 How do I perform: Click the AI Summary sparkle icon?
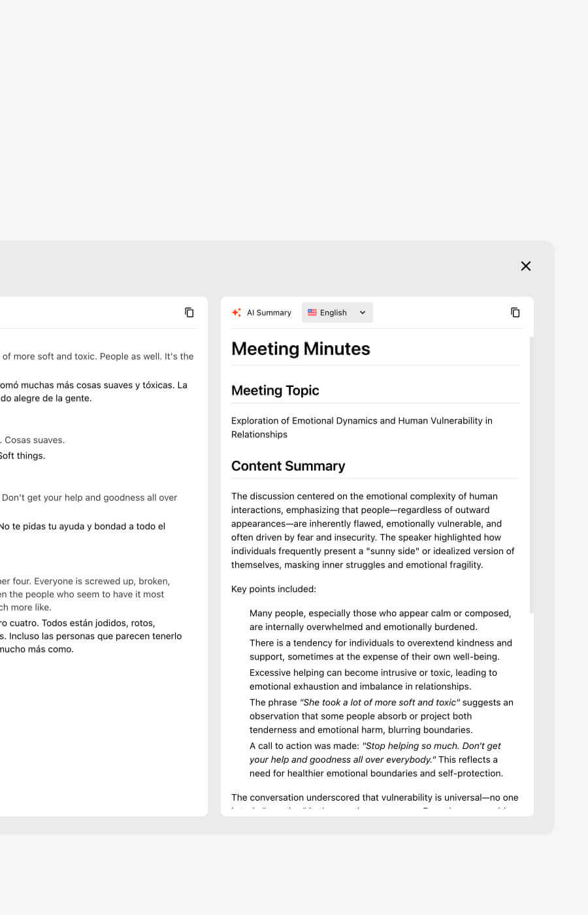click(x=237, y=312)
